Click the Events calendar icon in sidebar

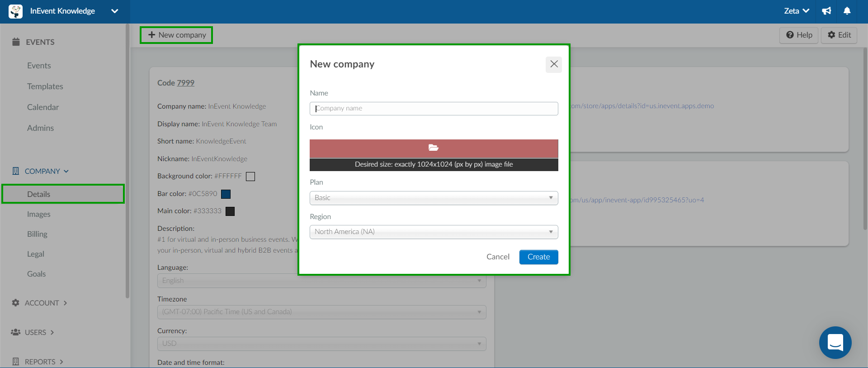(16, 42)
